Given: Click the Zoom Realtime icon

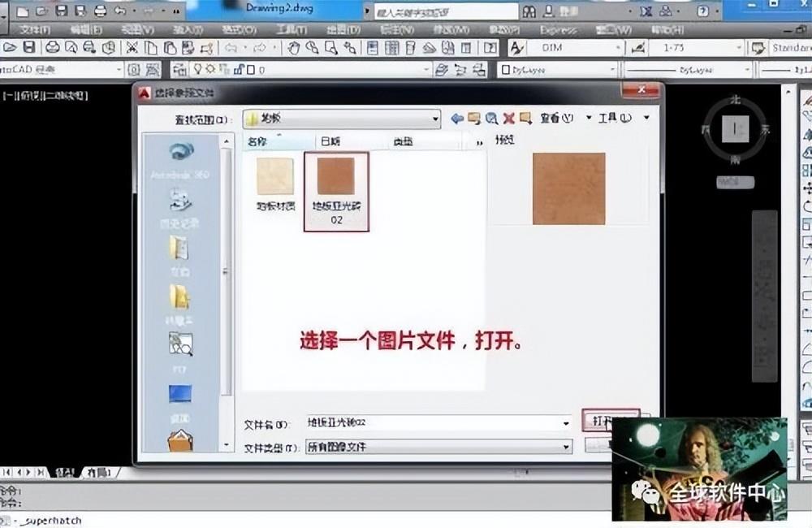Looking at the screenshot, I should point(313,48).
